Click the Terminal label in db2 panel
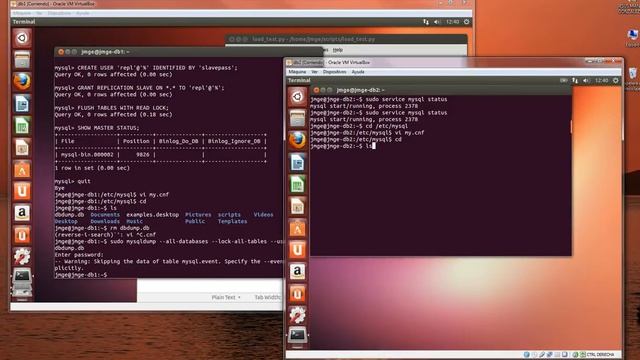Viewport: 640px width, 360px height. coord(299,80)
